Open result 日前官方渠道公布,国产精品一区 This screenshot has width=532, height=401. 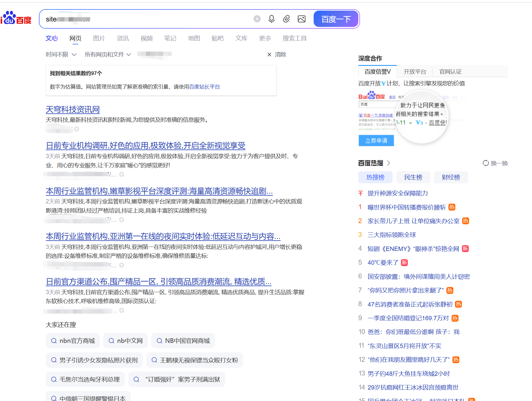click(x=159, y=282)
